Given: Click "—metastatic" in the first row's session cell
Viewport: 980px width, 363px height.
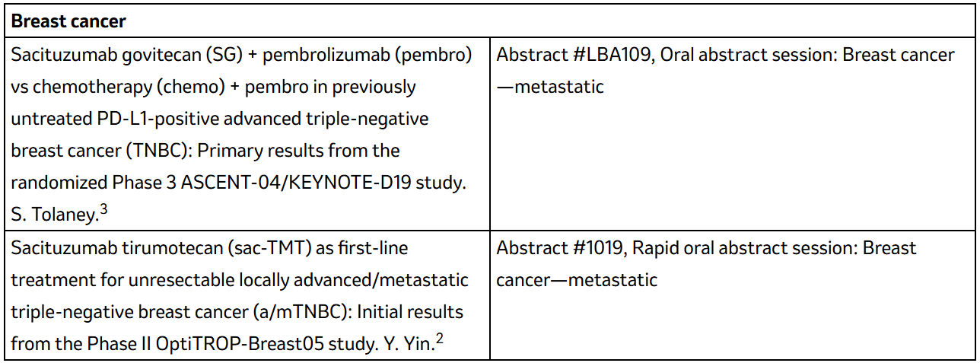Looking at the screenshot, I should (550, 87).
